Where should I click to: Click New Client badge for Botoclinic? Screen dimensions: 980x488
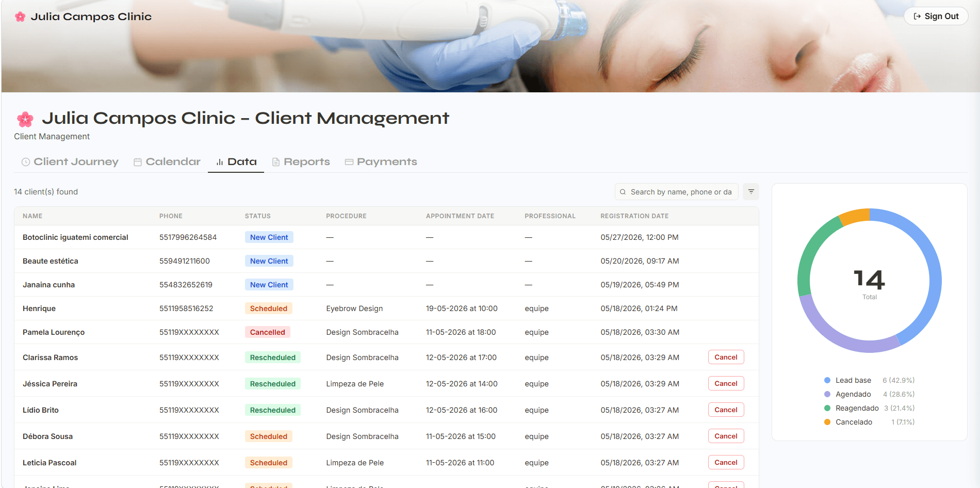[x=269, y=237]
